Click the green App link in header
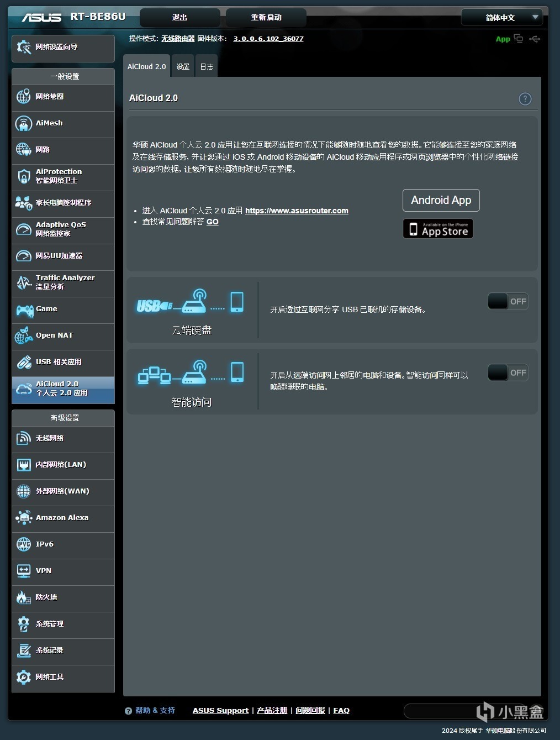The height and width of the screenshot is (740, 560). tap(503, 39)
